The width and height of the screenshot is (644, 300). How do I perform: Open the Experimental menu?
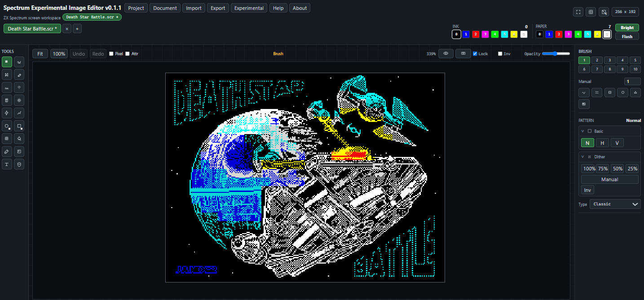[249, 8]
